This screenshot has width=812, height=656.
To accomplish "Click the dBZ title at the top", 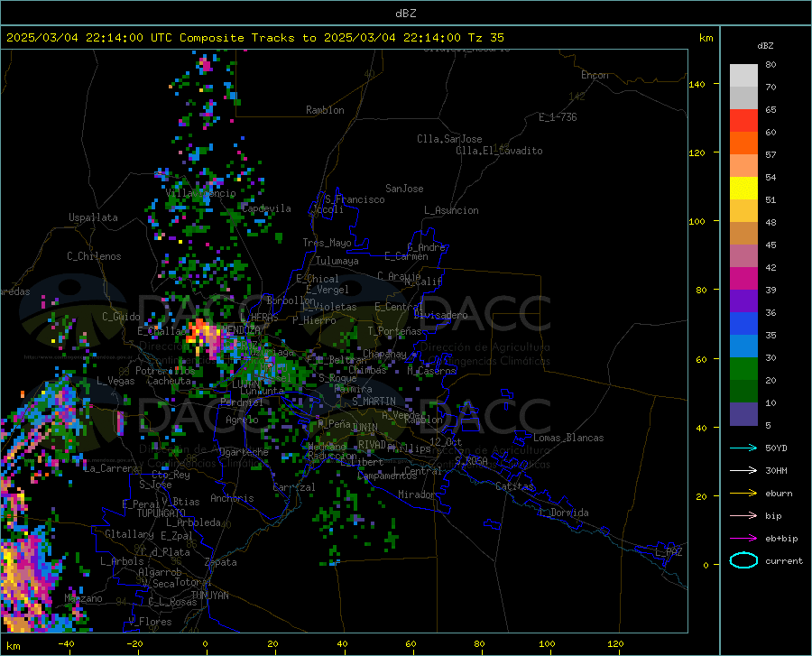I will click(x=405, y=14).
